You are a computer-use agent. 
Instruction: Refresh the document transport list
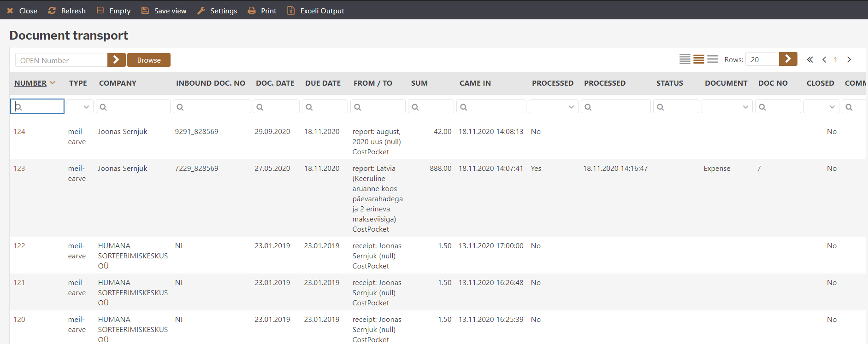tap(67, 11)
